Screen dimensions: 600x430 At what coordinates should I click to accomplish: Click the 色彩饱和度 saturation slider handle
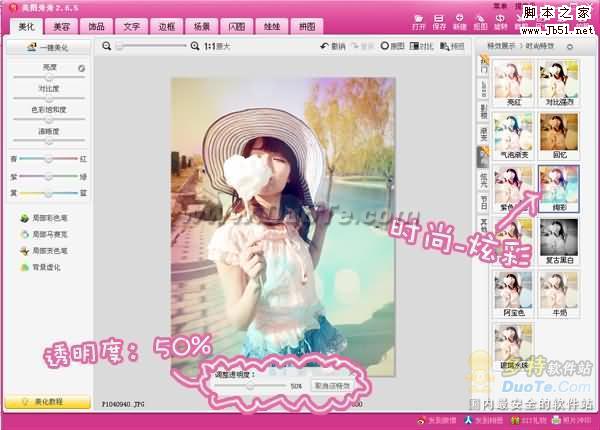(x=49, y=119)
